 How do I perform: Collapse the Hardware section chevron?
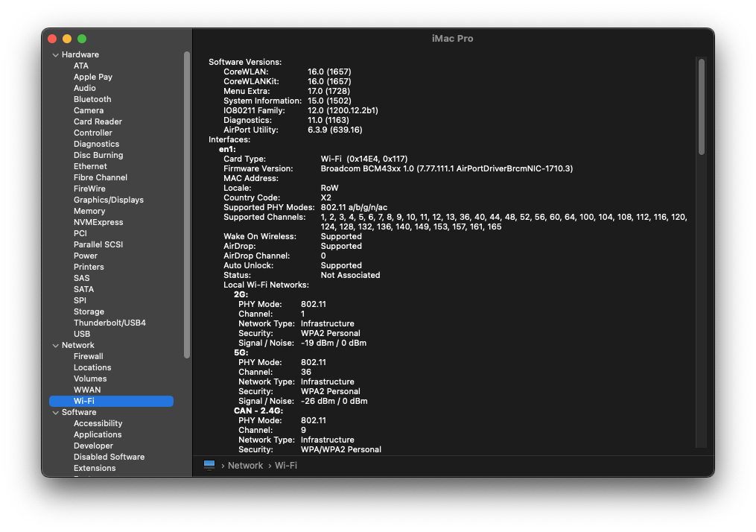coord(55,55)
